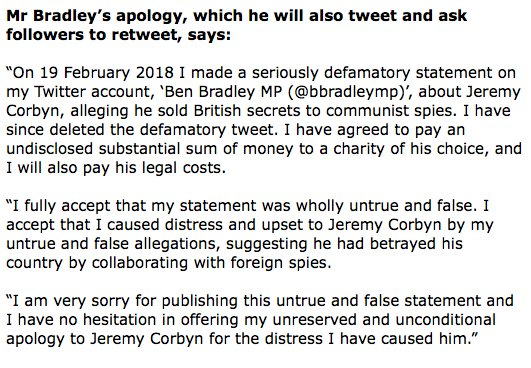Click the bold words 'followers to retweet'
This screenshot has width=531, height=368.
[93, 35]
